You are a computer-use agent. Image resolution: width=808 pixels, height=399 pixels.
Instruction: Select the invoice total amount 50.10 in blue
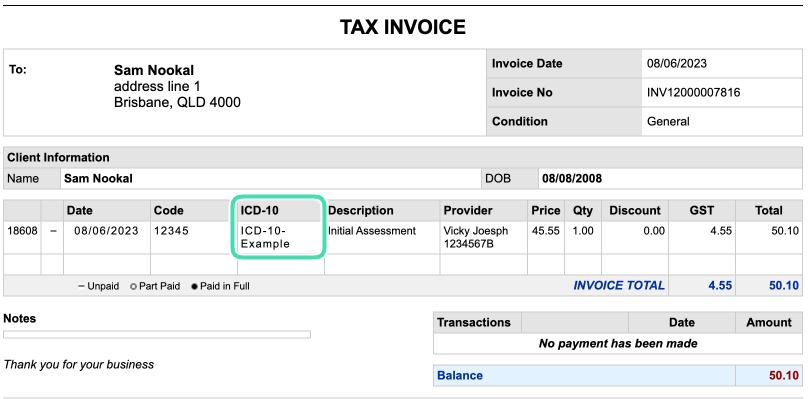coord(784,286)
